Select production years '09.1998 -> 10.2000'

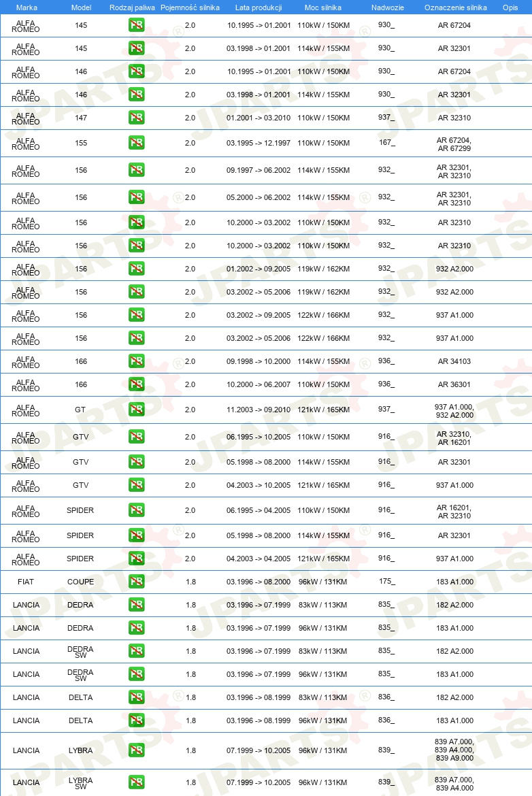259,361
